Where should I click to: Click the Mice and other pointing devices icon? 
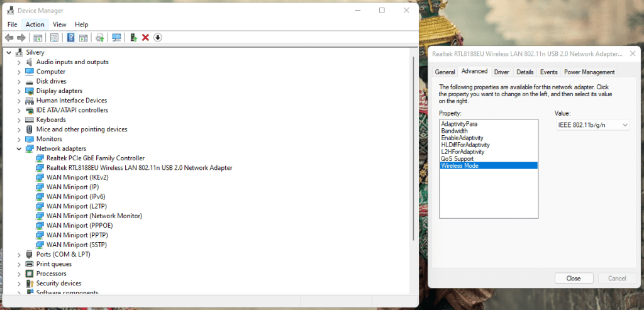pos(29,130)
